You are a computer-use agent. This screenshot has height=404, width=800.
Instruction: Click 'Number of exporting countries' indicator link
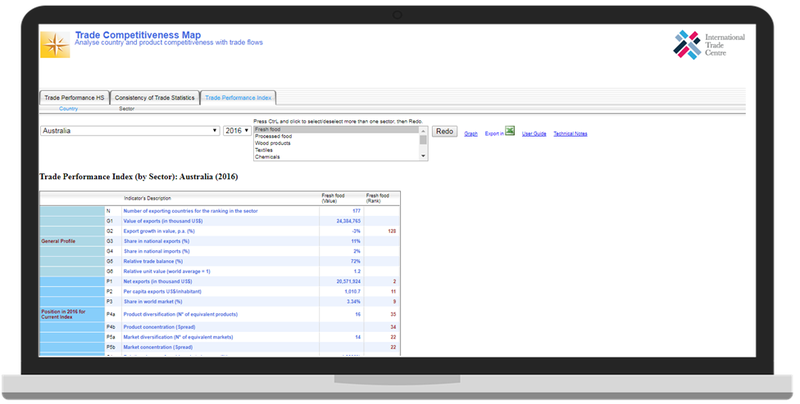(x=190, y=211)
